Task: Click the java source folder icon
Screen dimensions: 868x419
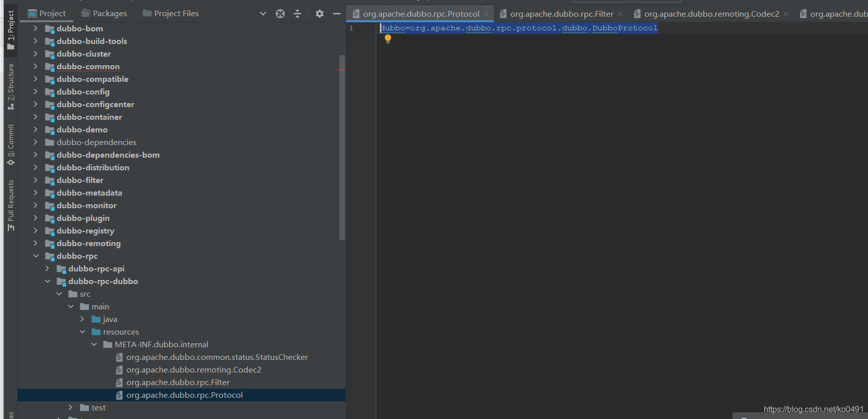Action: (96, 319)
